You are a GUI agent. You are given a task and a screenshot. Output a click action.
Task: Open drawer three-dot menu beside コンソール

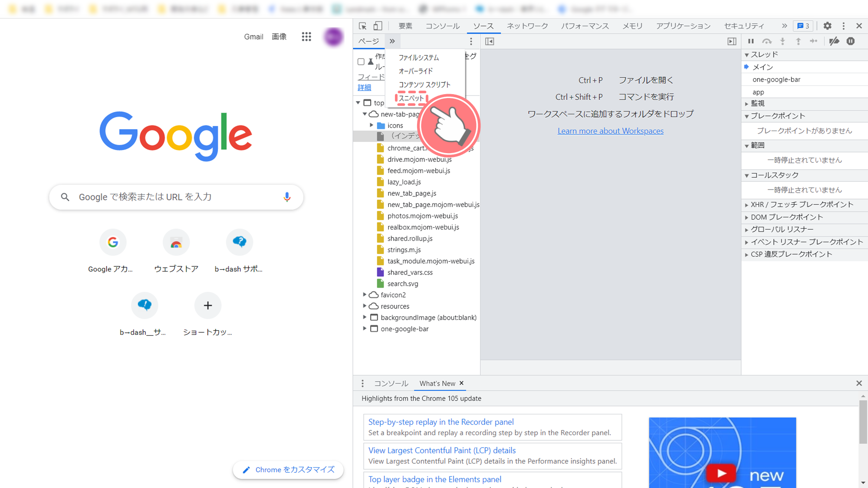(362, 383)
